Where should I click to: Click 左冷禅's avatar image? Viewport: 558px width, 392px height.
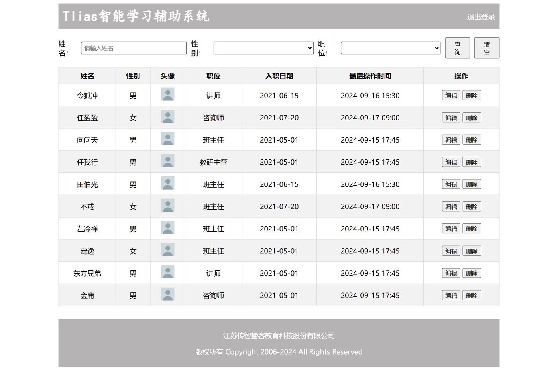pyautogui.click(x=168, y=228)
